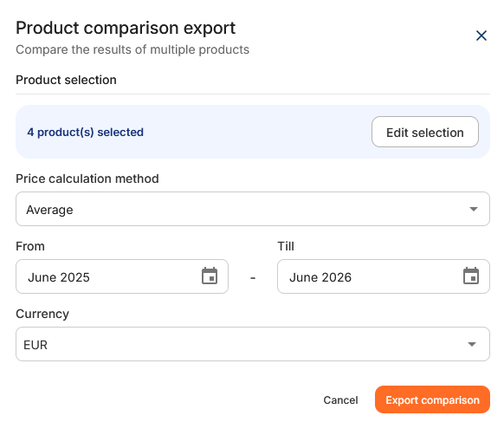
Task: Click the Price calculation method label
Action: [x=87, y=179]
